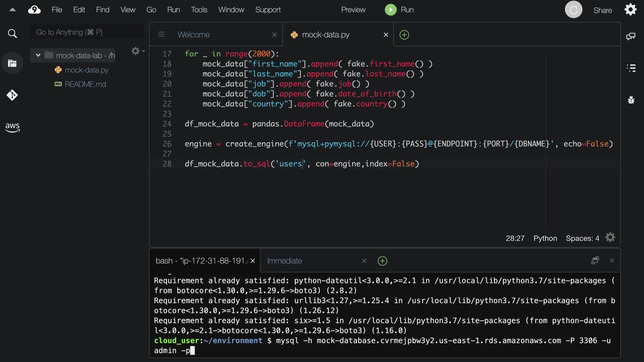Click the Share button

click(602, 10)
